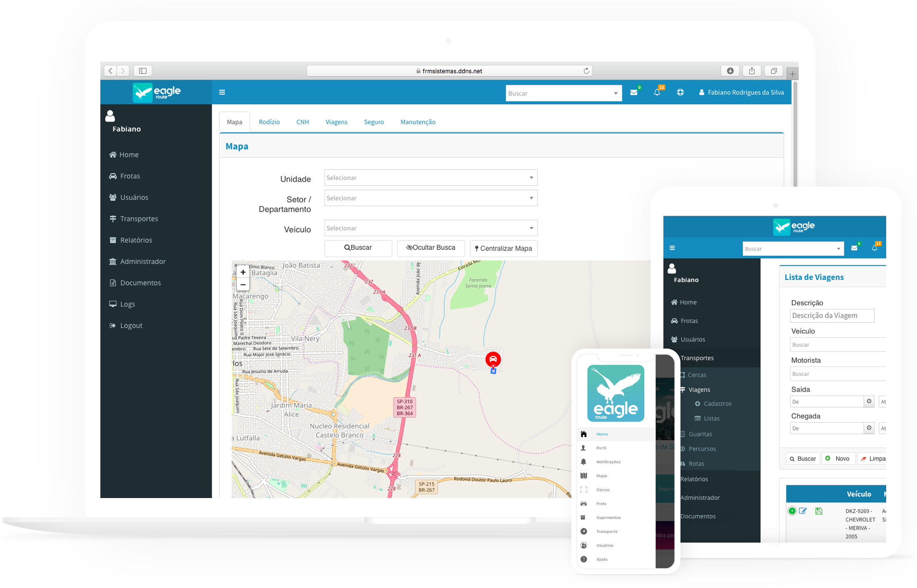Click the Descrição da Viagem input field

point(832,315)
